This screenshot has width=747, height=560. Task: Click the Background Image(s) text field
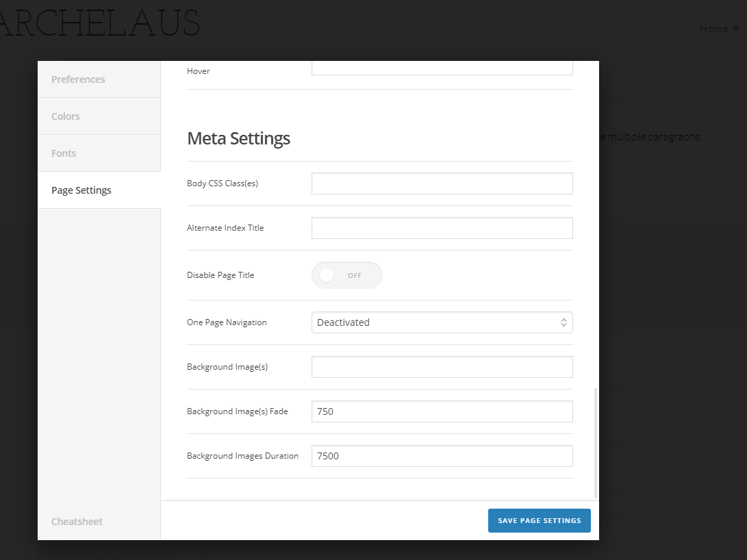point(442,367)
